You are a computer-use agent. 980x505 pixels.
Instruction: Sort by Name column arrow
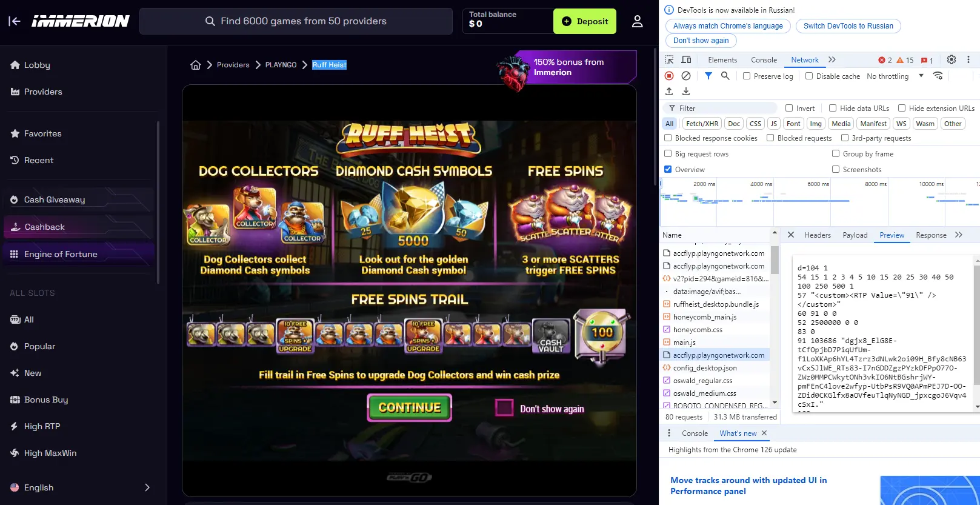click(774, 233)
